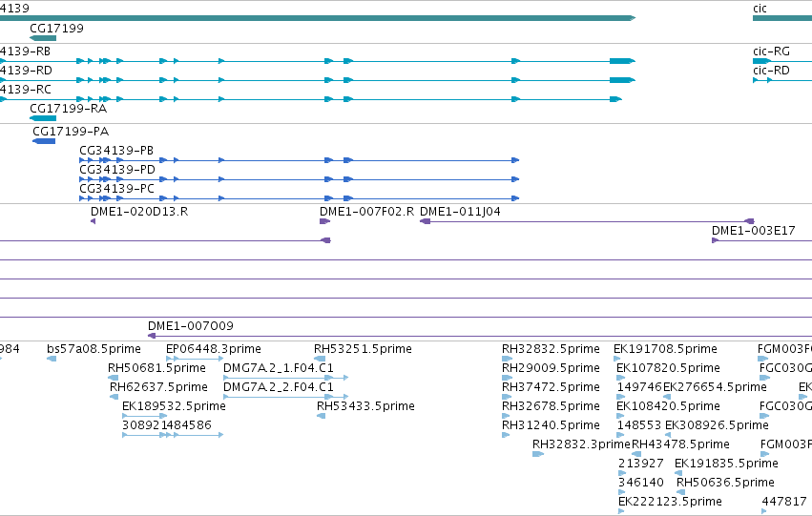812x516 pixels.
Task: Select EST RH31240.5prime label
Action: (x=551, y=424)
